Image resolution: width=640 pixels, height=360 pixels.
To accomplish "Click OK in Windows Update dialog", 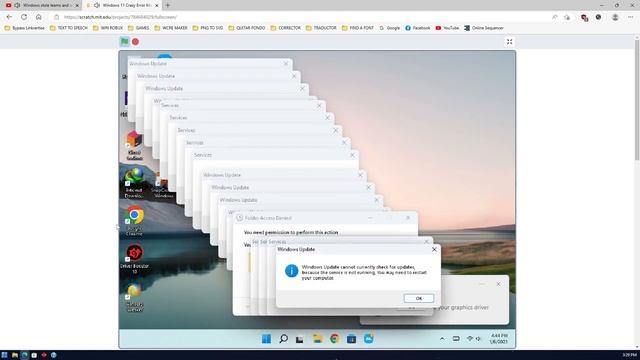I will [419, 298].
